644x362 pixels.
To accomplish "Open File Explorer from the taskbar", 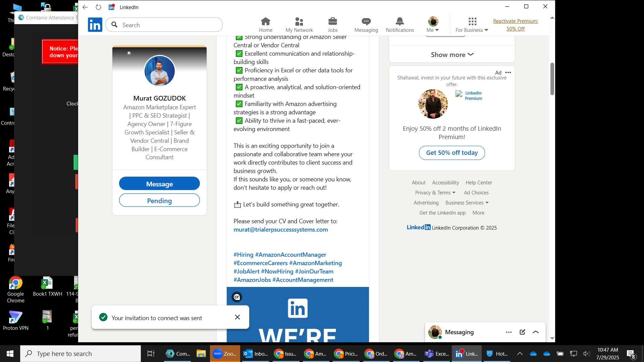I will pyautogui.click(x=201, y=354).
